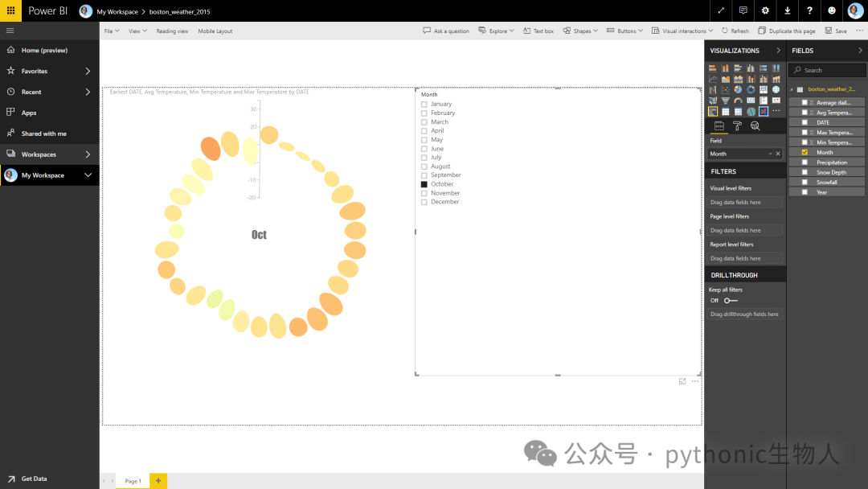
Task: Select the funnel chart visualization icon
Action: [725, 101]
